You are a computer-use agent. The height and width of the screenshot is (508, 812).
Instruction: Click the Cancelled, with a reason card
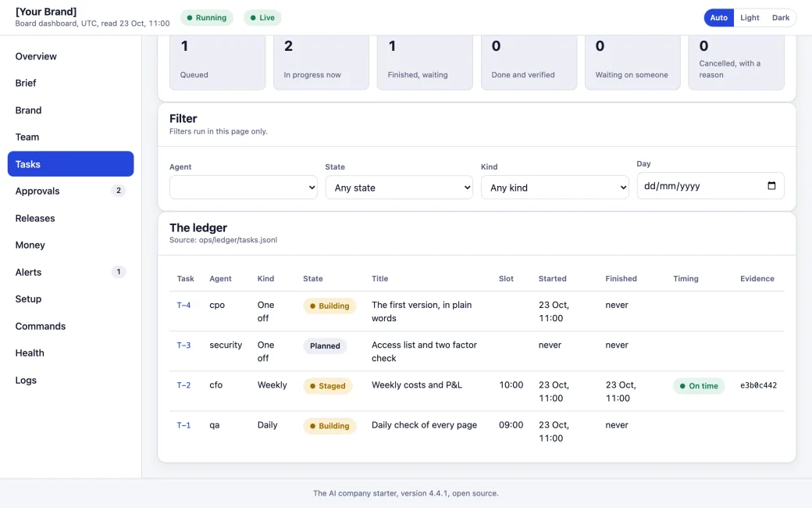[x=736, y=61]
